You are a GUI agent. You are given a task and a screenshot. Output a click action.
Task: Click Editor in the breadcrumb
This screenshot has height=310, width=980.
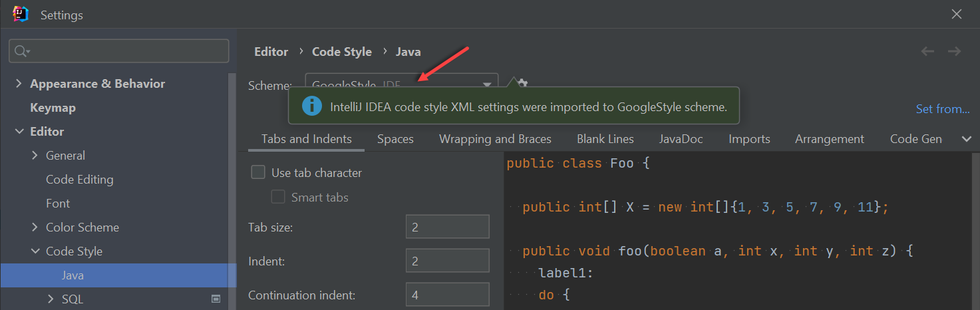[x=271, y=51]
